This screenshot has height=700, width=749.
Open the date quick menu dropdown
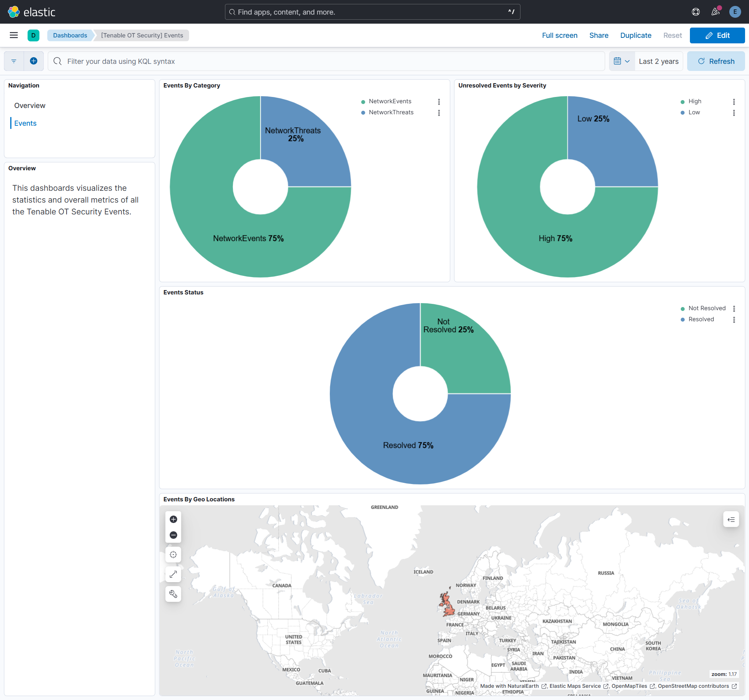click(x=622, y=61)
